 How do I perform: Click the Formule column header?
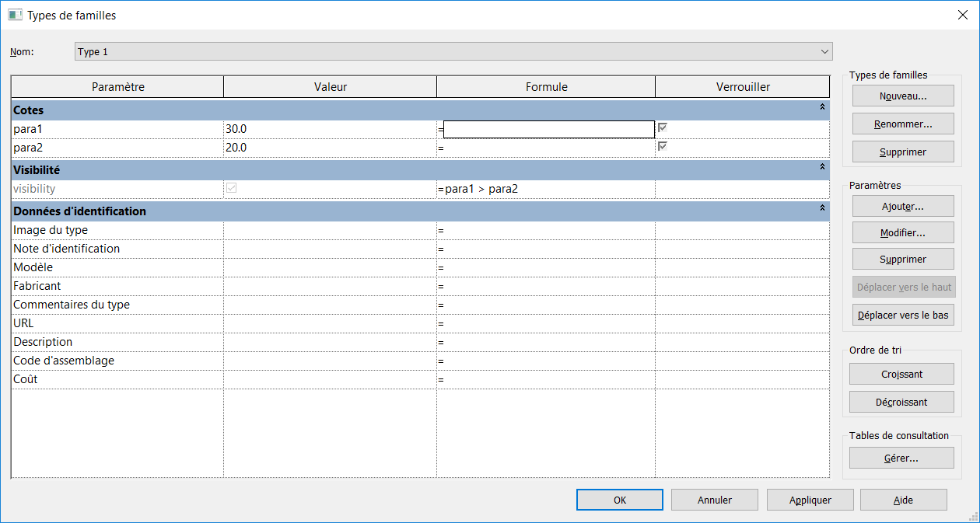click(x=546, y=87)
